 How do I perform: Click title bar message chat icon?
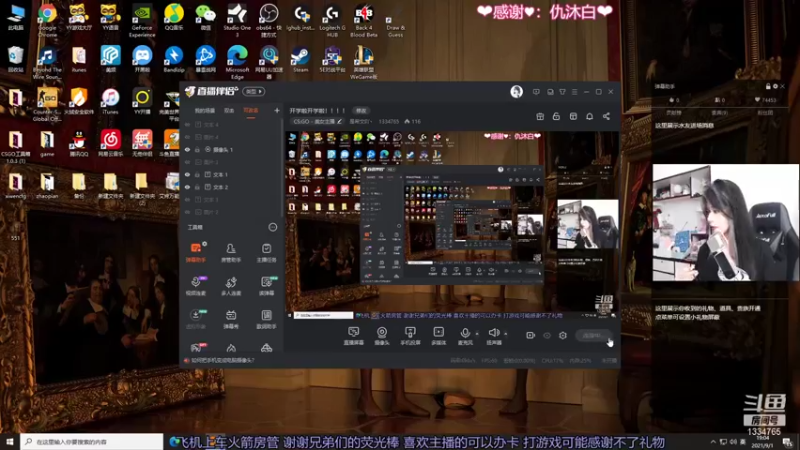click(536, 92)
